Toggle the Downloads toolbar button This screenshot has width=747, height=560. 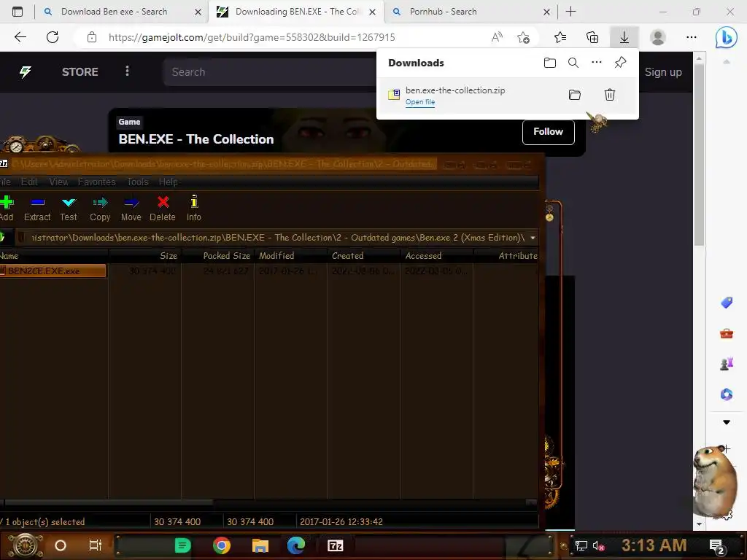tap(624, 37)
